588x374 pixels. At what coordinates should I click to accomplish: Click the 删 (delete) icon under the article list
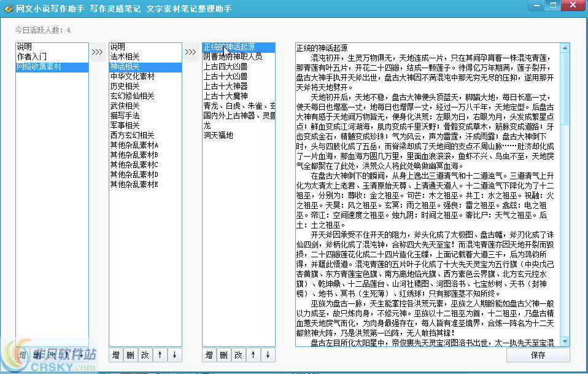tap(223, 354)
